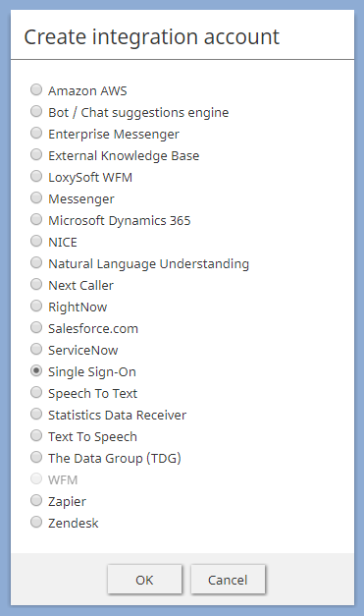The image size is (364, 616).
Task: Select Statistics Data Receiver option
Action: 36,414
